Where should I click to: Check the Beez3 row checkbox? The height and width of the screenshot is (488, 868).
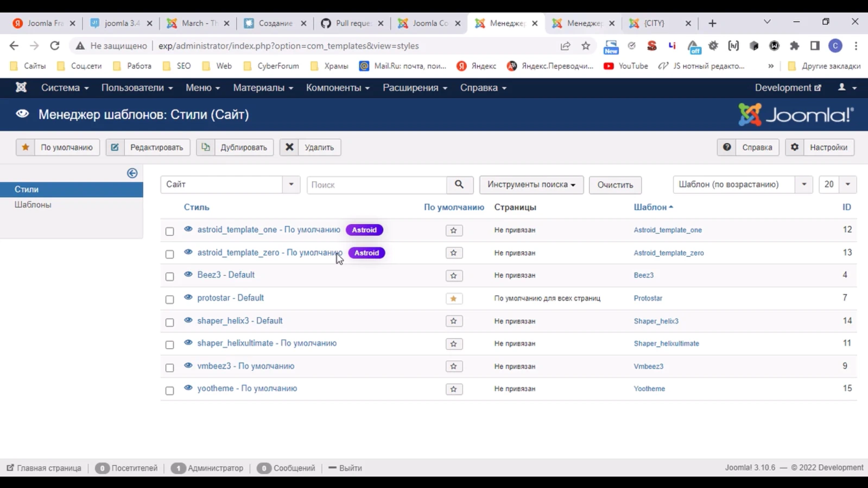170,277
